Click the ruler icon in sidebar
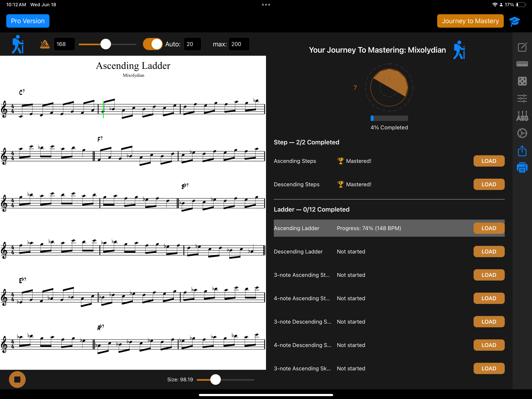This screenshot has height=399, width=532. (522, 64)
